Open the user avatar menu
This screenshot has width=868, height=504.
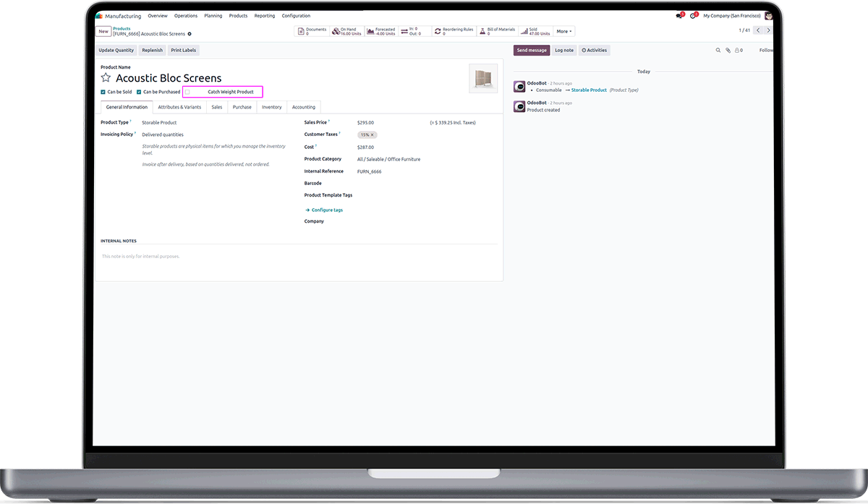click(768, 15)
